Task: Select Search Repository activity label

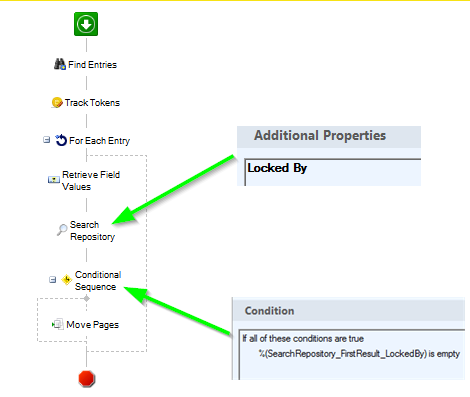Action: 92,231
